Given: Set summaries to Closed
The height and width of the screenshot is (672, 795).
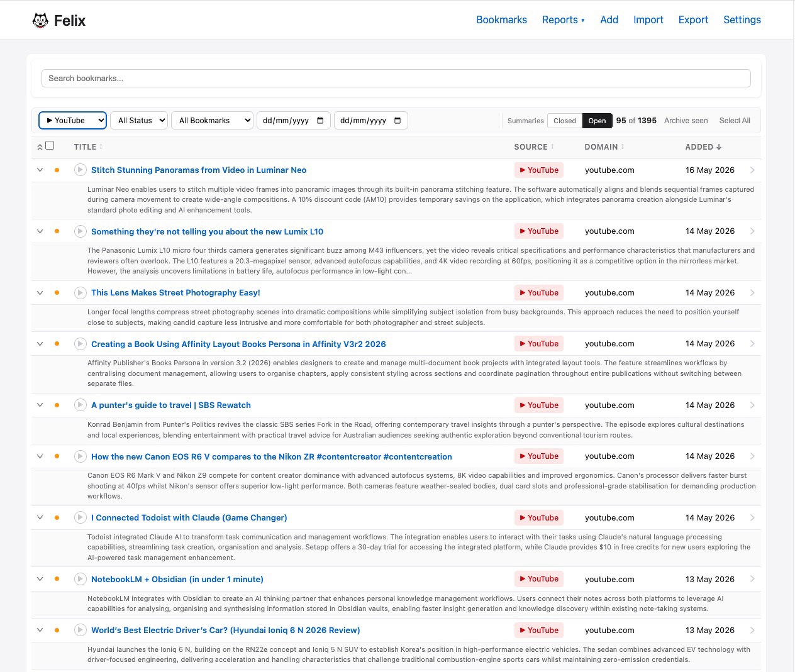Looking at the screenshot, I should pos(564,121).
